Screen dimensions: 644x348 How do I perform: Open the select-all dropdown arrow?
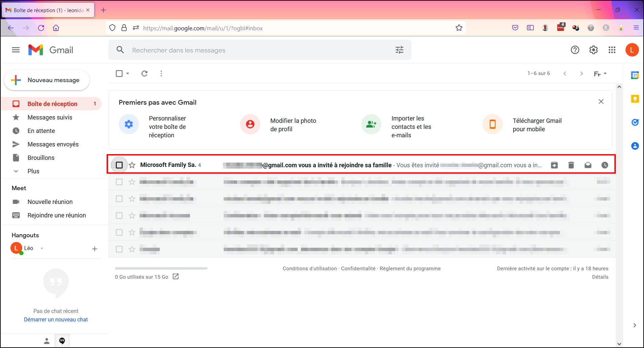128,73
